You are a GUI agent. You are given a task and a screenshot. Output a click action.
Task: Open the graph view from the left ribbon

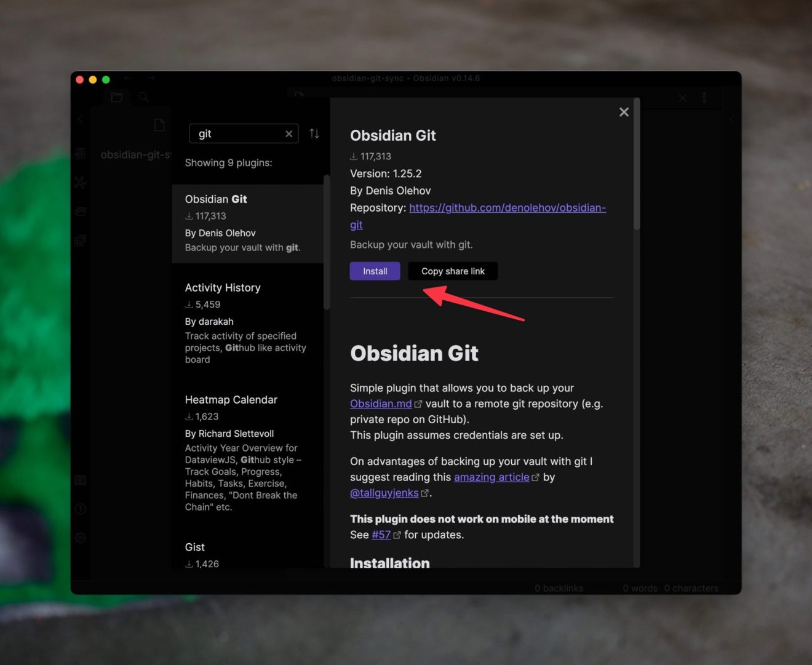click(x=80, y=183)
